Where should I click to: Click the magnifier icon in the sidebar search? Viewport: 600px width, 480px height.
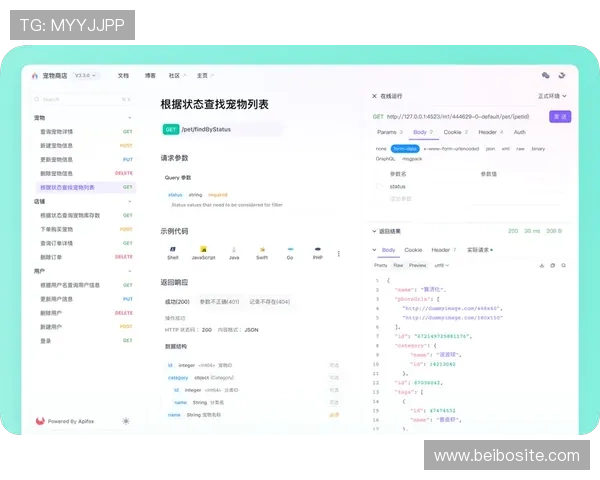pyautogui.click(x=37, y=99)
